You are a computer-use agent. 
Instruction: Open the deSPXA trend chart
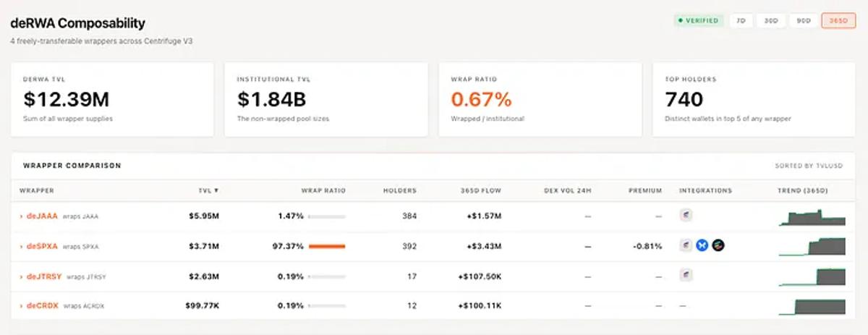pyautogui.click(x=812, y=247)
